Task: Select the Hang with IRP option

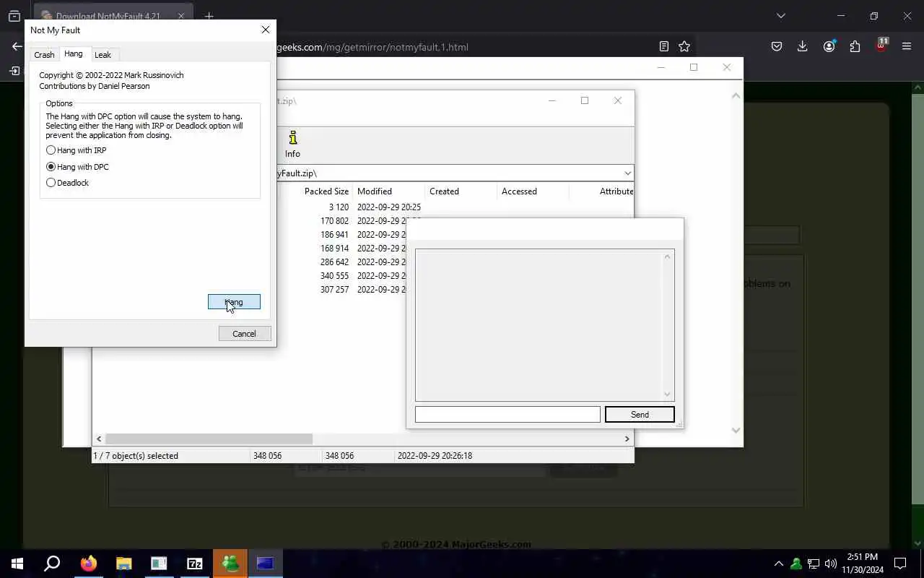Action: coord(76,150)
